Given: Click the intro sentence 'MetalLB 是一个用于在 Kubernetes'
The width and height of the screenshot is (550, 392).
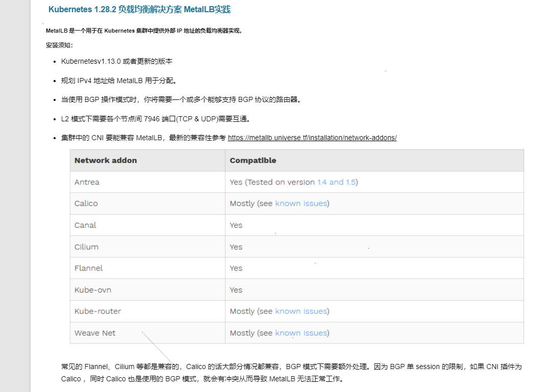Looking at the screenshot, I should point(144,31).
